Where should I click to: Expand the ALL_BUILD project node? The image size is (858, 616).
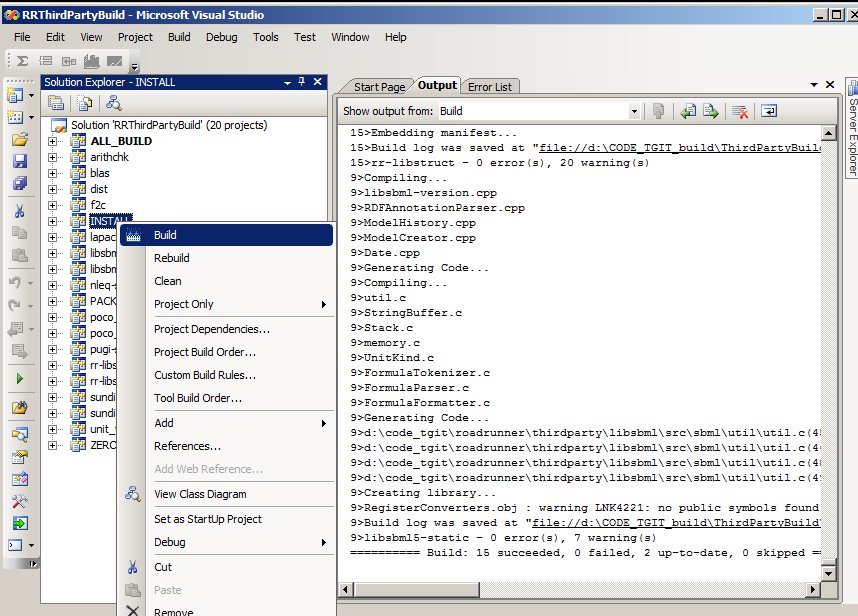(x=53, y=141)
